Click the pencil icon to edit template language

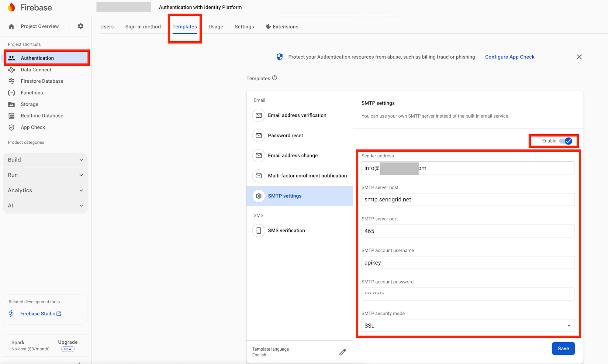tap(343, 352)
